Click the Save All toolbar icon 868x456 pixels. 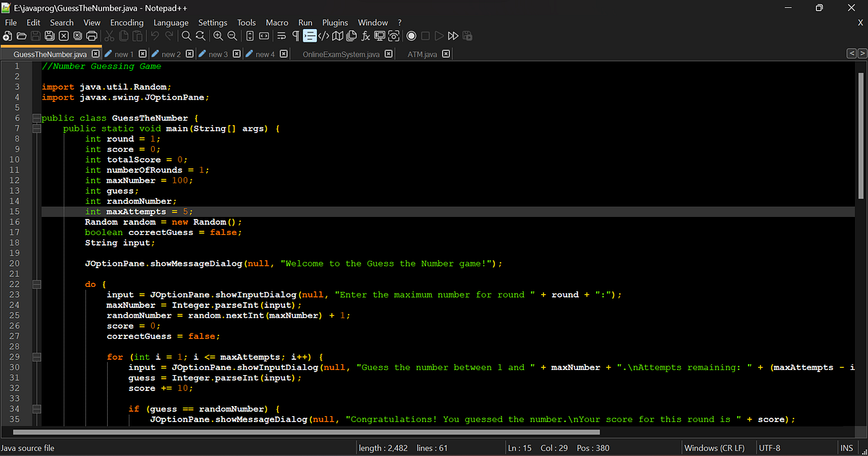pos(49,35)
